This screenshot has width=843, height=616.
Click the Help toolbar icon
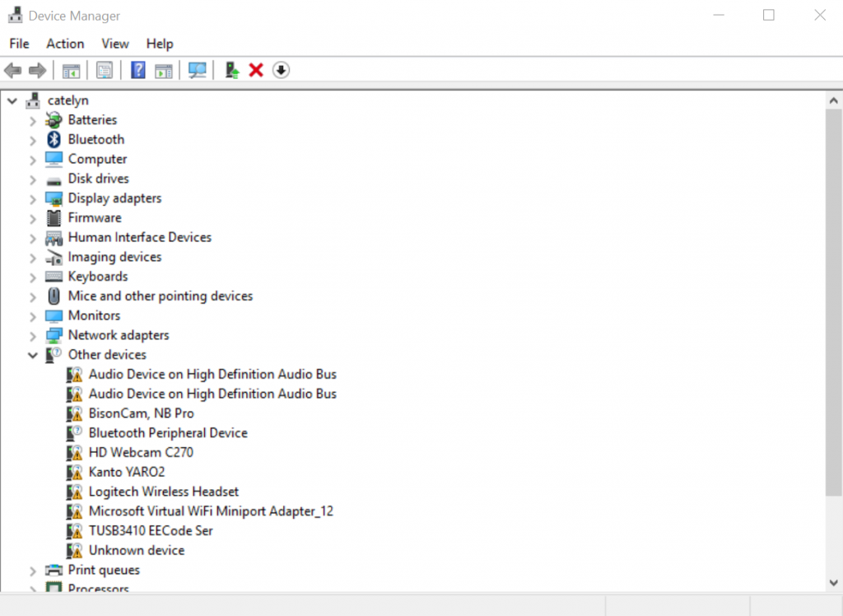click(137, 70)
